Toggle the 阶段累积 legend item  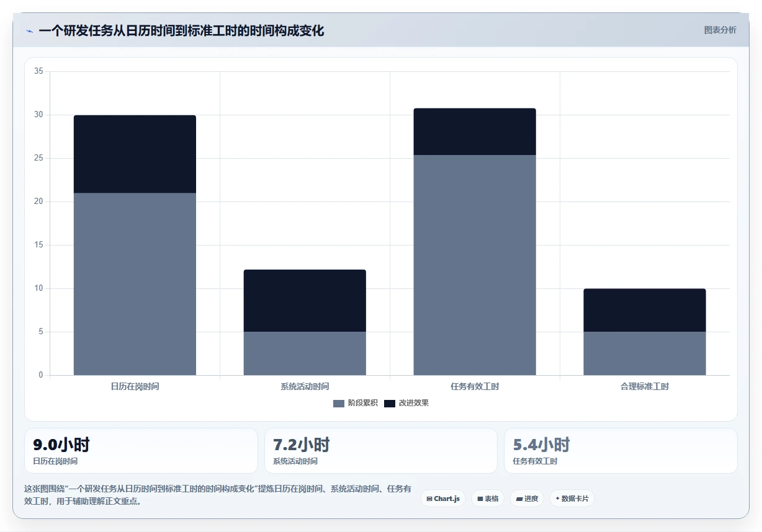click(x=356, y=403)
